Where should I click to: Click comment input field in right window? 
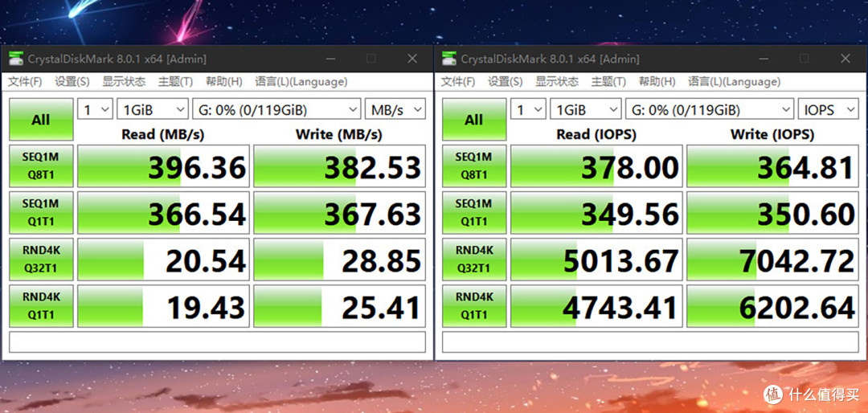pos(650,342)
